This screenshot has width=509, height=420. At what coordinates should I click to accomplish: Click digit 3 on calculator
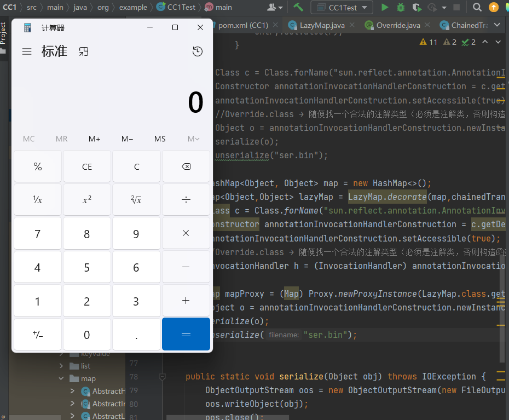137,301
